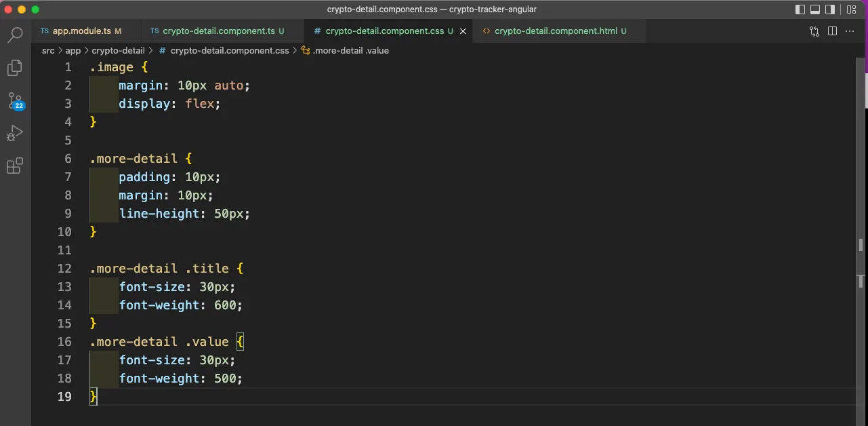868x426 pixels.
Task: Click the '.more-detail .value' selector on line 16
Action: click(x=159, y=342)
